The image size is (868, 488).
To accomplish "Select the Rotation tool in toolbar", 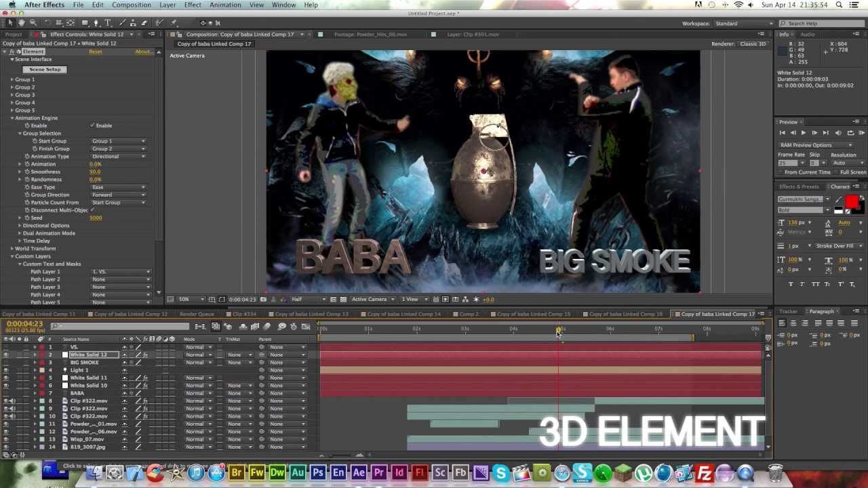I will pos(47,23).
